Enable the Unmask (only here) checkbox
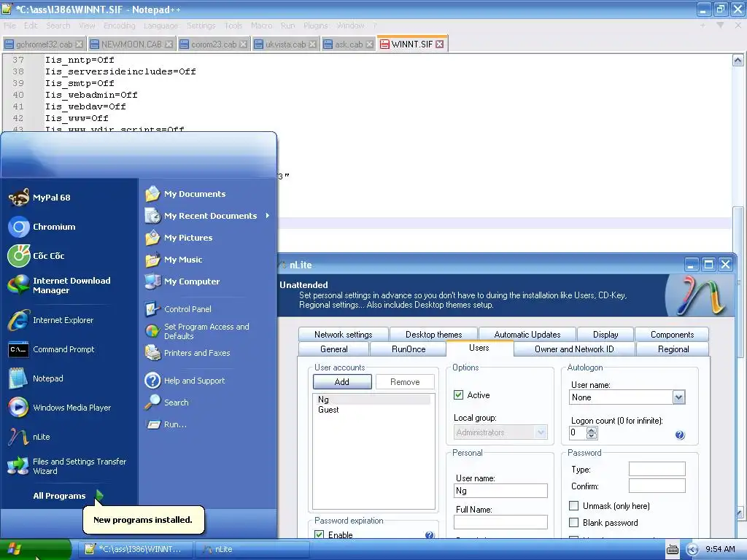Viewport: 747px width, 560px height. (x=574, y=506)
